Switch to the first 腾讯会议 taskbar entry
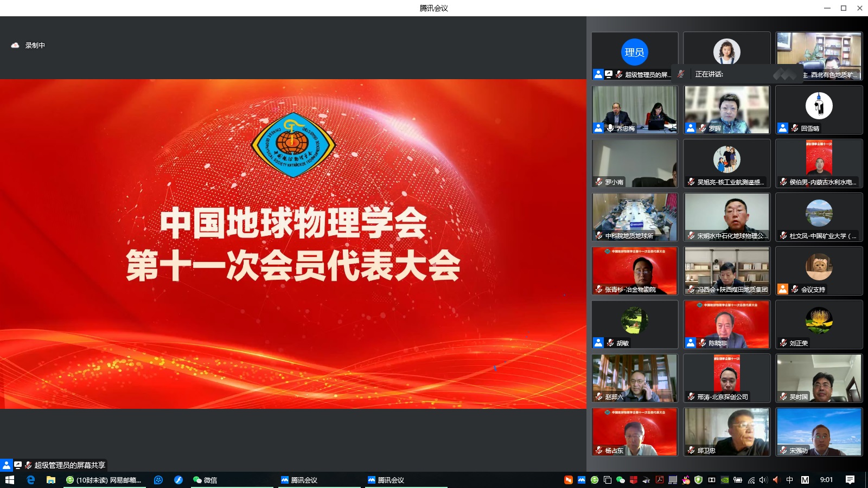The width and height of the screenshot is (868, 488). coord(320,480)
